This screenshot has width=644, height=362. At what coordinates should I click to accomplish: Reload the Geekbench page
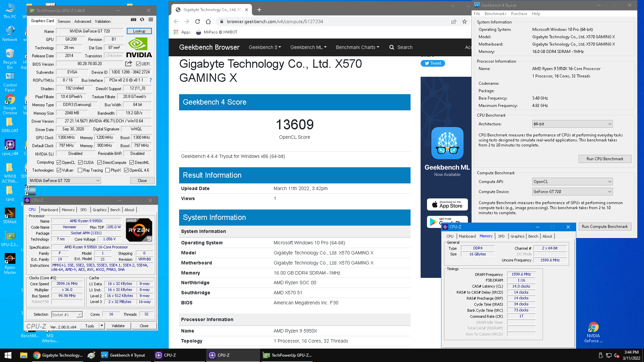coord(198,21)
